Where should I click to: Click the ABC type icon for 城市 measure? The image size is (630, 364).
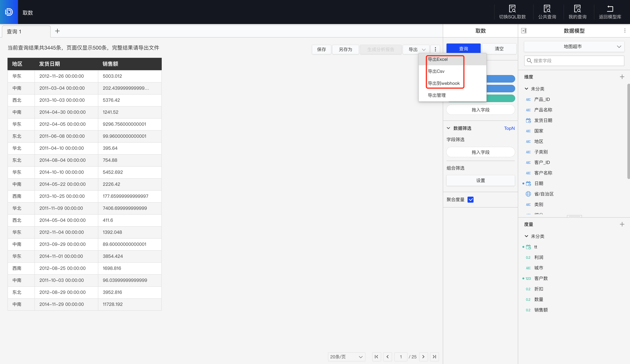528,268
